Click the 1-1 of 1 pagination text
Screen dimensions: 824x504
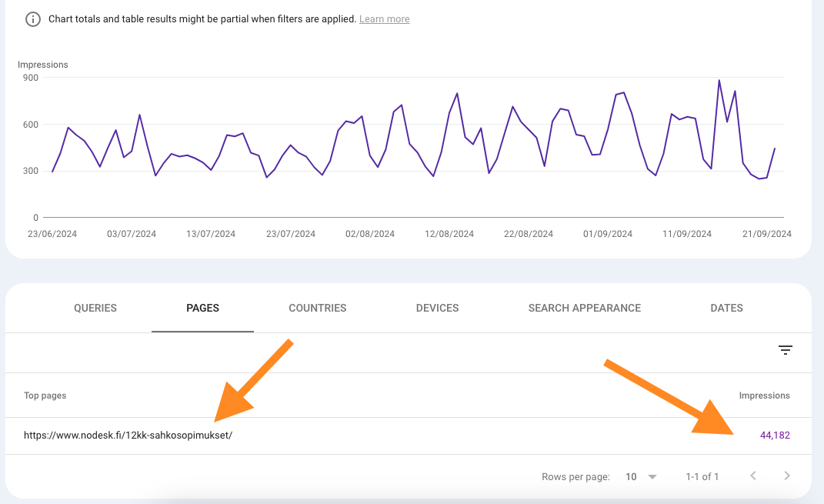[x=702, y=477]
